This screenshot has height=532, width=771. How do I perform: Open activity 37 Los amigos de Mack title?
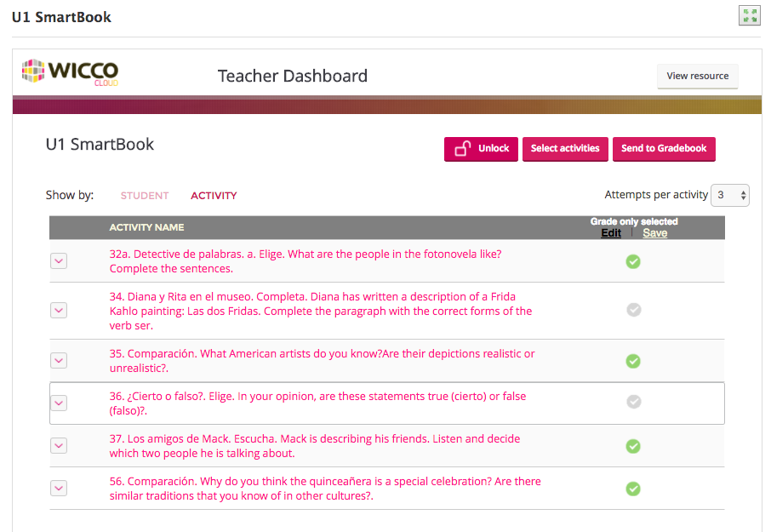(x=315, y=446)
